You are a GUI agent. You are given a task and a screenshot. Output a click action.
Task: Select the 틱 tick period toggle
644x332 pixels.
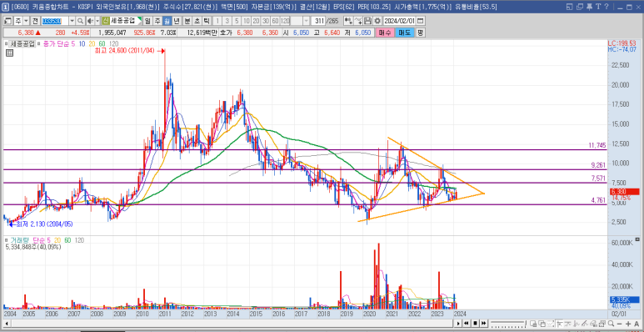point(206,21)
